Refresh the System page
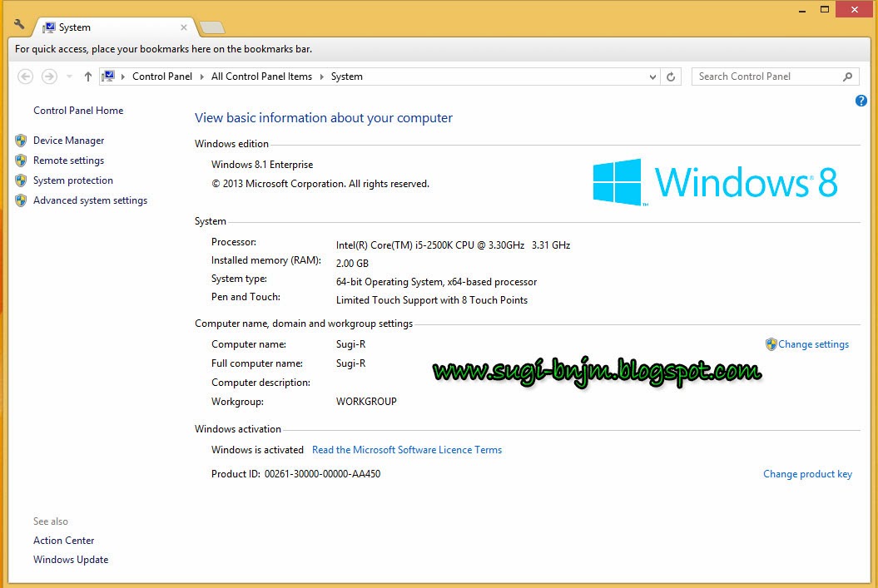The height and width of the screenshot is (588, 878). click(x=671, y=77)
